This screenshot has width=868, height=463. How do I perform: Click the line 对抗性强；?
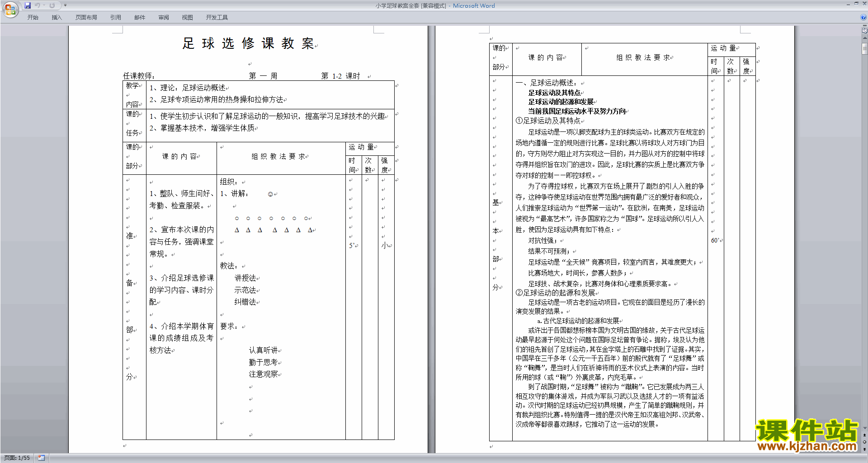point(543,240)
